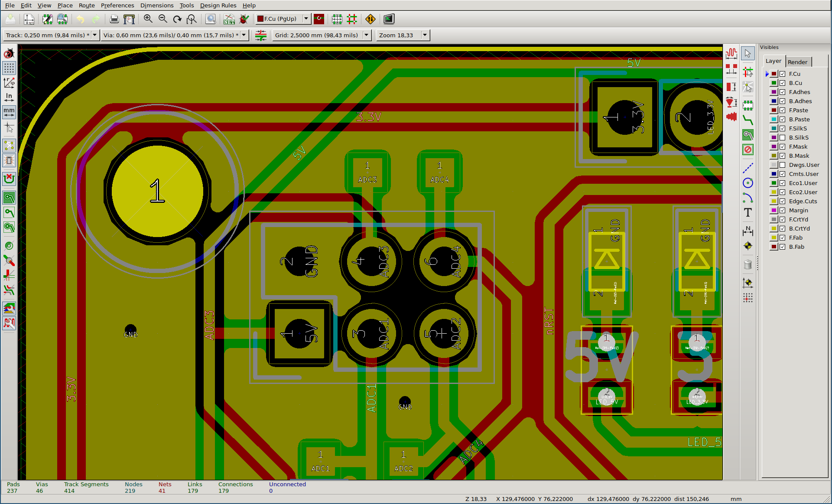Select the F.SilkS layer name

[798, 129]
